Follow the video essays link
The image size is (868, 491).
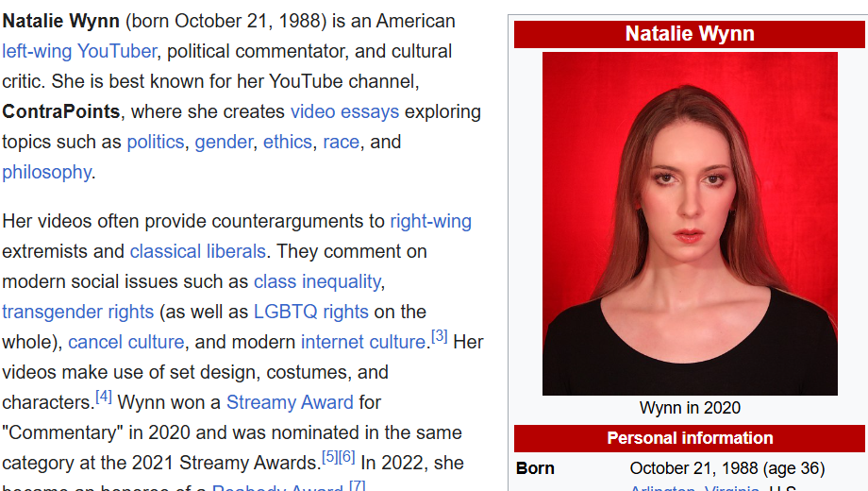pyautogui.click(x=345, y=112)
